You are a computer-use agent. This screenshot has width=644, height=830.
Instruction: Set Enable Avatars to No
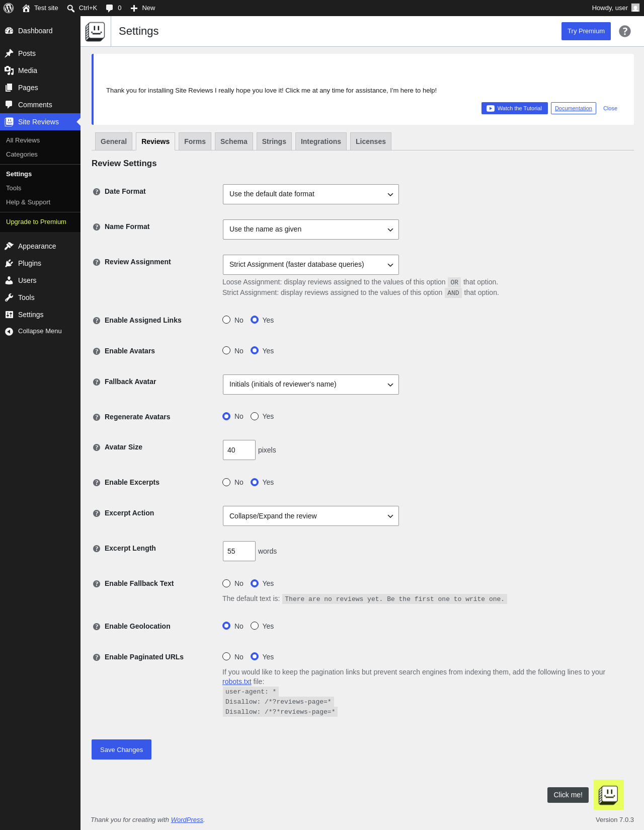[x=226, y=350]
